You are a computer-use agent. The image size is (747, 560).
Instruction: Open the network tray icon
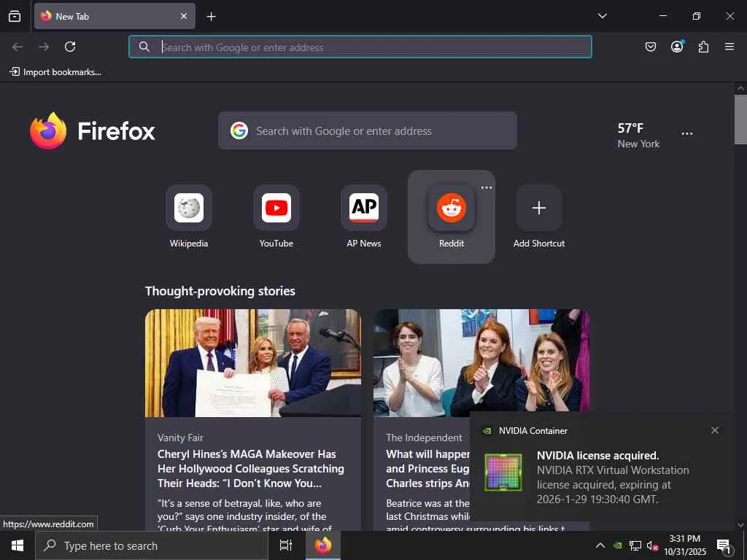tap(635, 545)
